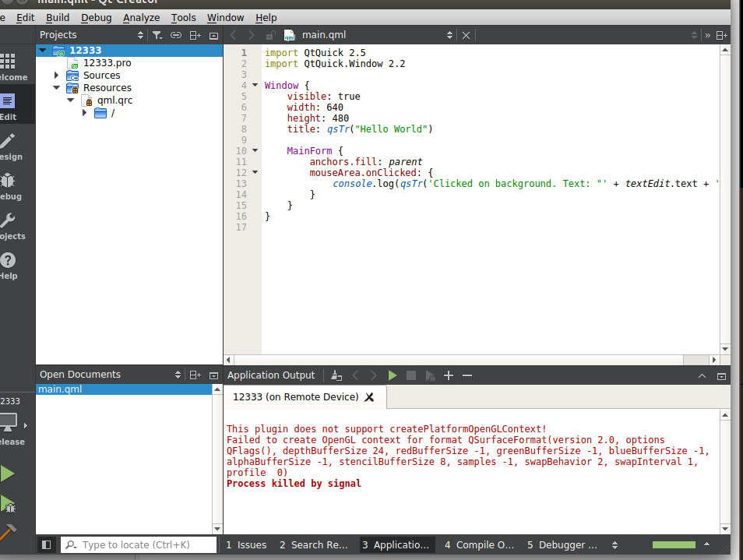Screen dimensions: 743x560
Task: Show the Application Output pane button
Action: (396, 545)
